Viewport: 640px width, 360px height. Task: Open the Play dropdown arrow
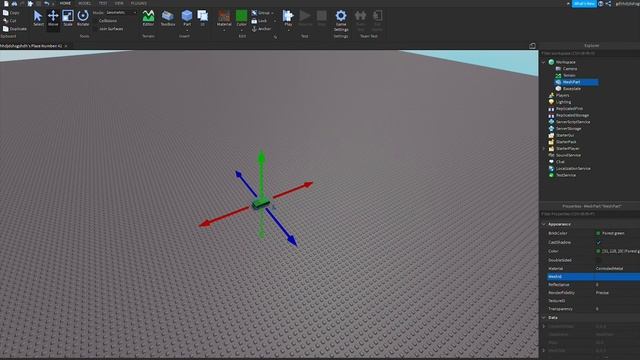[x=288, y=30]
